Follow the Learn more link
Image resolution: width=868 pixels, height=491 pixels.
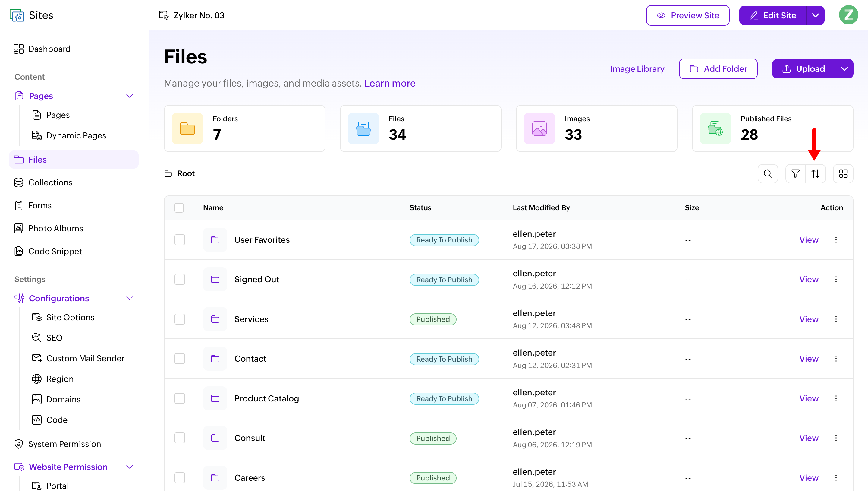[x=390, y=83]
